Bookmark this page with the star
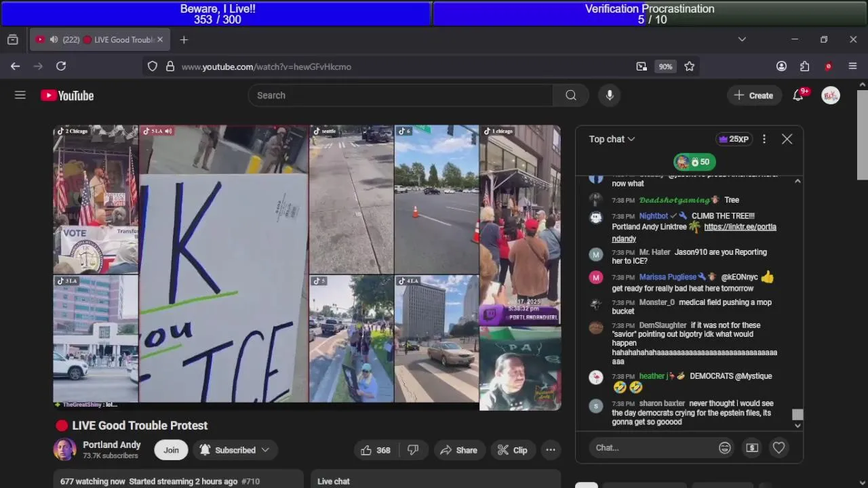The height and width of the screenshot is (488, 868). 689,66
